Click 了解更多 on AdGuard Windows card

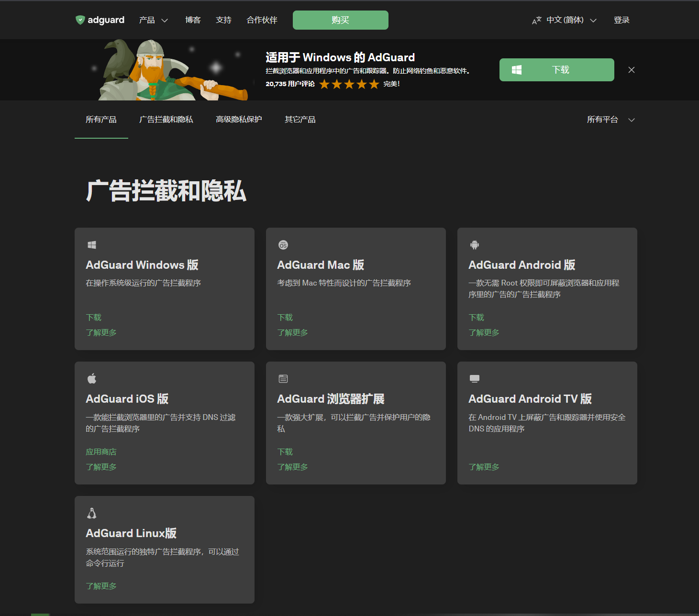tap(101, 332)
